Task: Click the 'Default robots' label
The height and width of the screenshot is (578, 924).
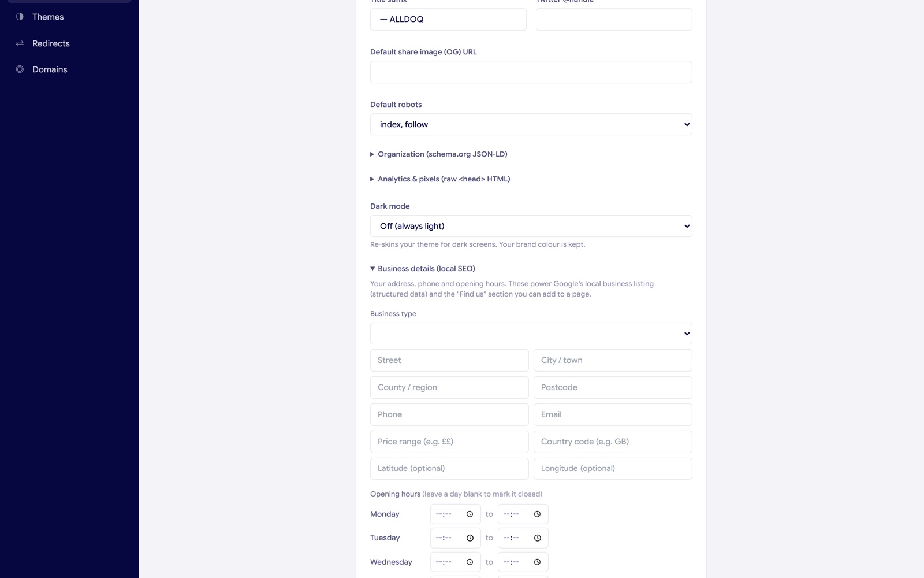Action: 396,105
